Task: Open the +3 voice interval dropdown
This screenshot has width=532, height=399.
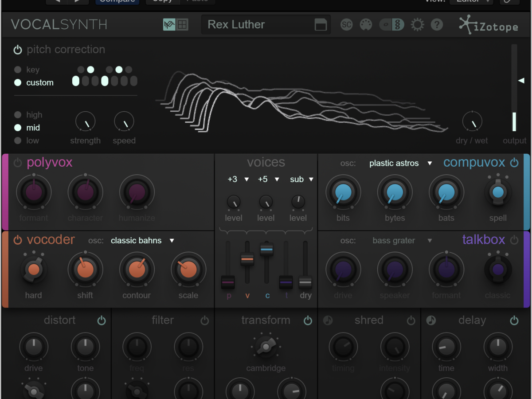Action: [238, 179]
